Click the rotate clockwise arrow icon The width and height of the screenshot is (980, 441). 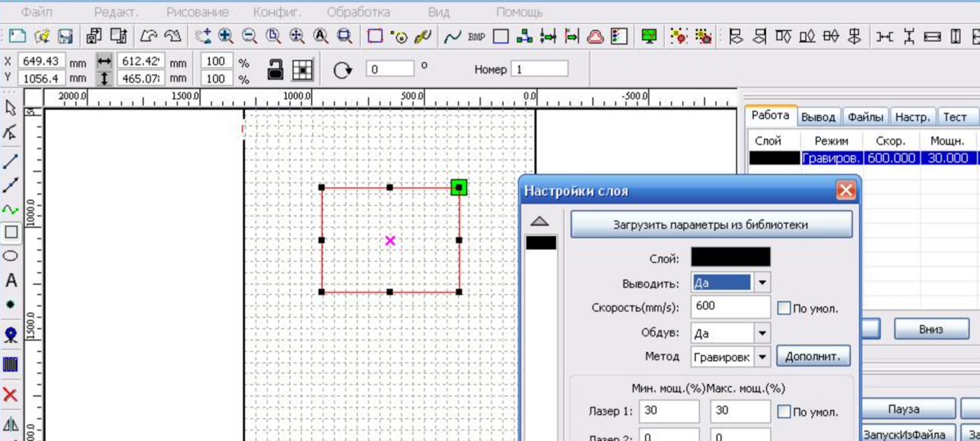(x=343, y=70)
